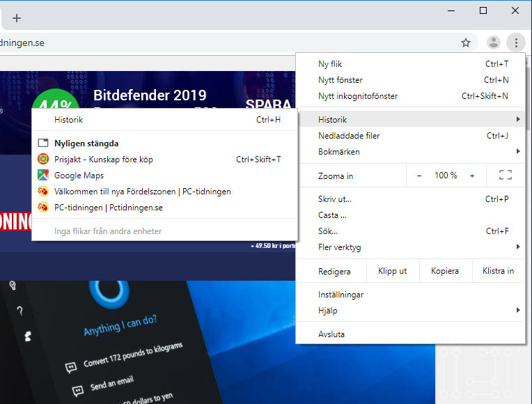Click the Zooma in label

(x=335, y=176)
